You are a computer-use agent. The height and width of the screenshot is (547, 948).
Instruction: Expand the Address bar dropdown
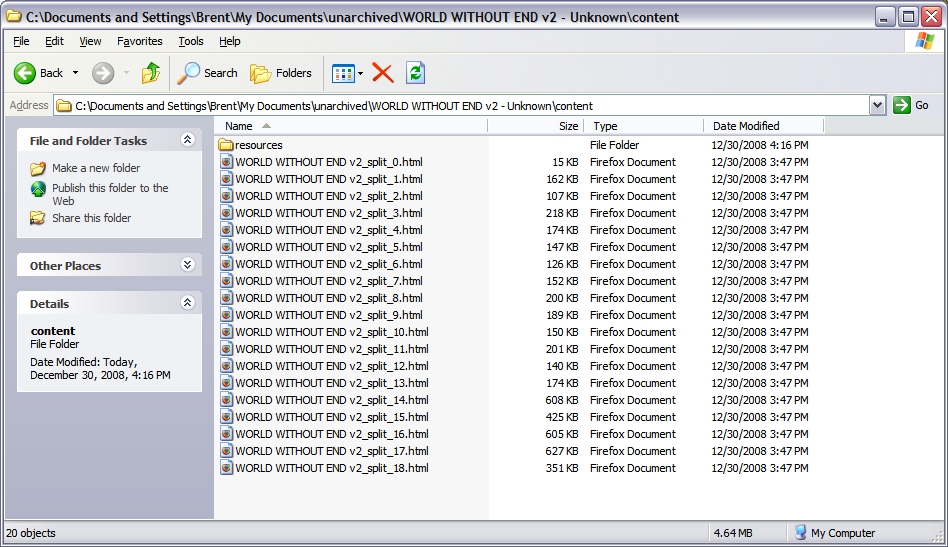(x=877, y=105)
